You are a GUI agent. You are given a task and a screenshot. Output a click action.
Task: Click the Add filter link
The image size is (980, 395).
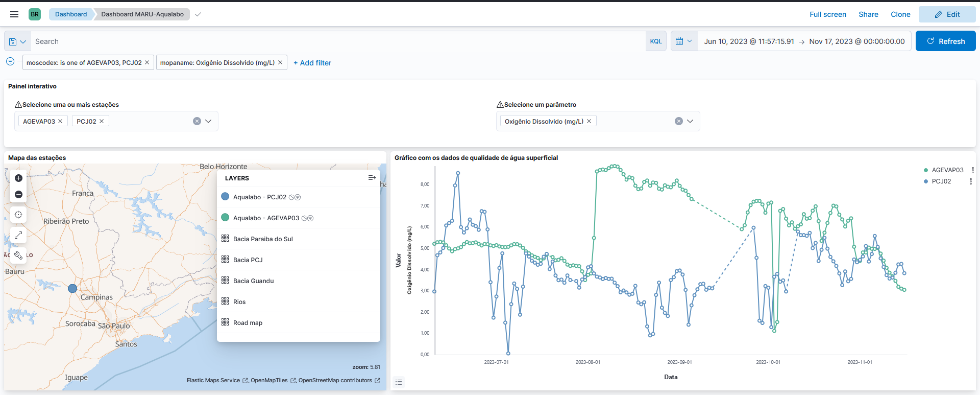[x=312, y=63]
